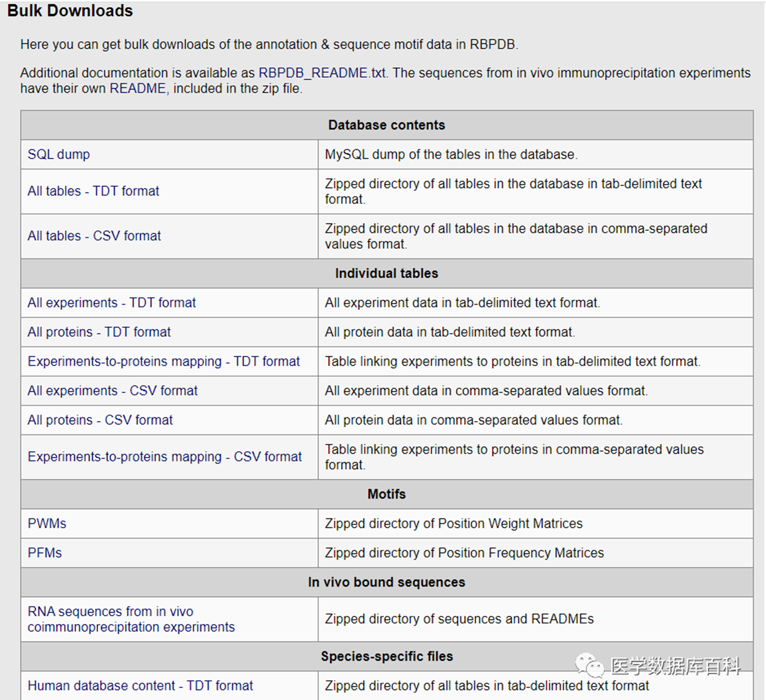This screenshot has width=766, height=700.
Task: Click 'Zipped directory of Position Frequency Matrices' text
Action: (x=464, y=553)
